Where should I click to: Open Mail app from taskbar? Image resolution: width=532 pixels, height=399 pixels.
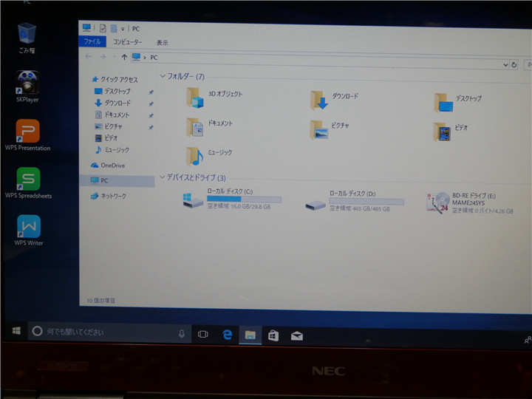pos(296,336)
